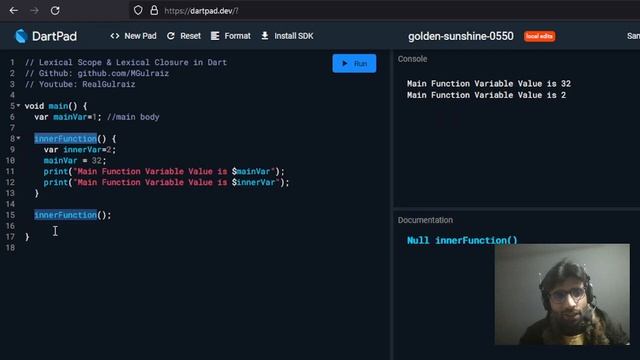Viewport: 640px width, 360px height.
Task: Click highlighted innerFunction definition on line 8
Action: [x=65, y=139]
